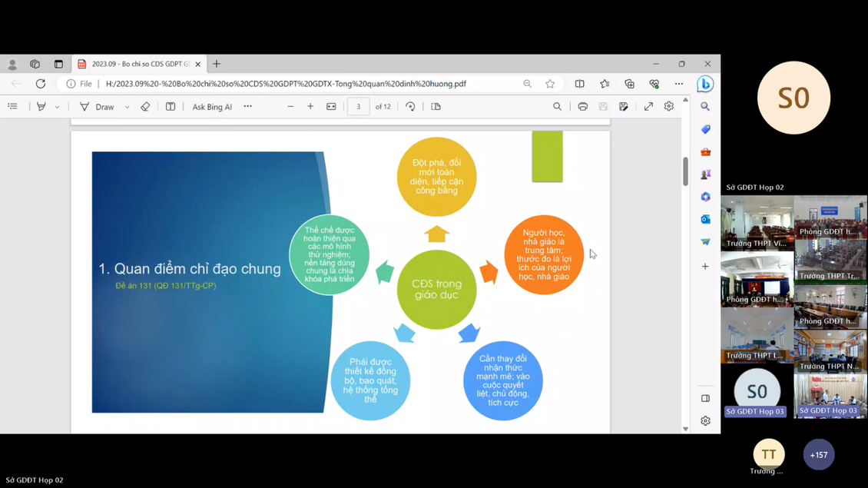This screenshot has width=868, height=488.
Task: Add this page to favorites star
Action: coord(550,84)
